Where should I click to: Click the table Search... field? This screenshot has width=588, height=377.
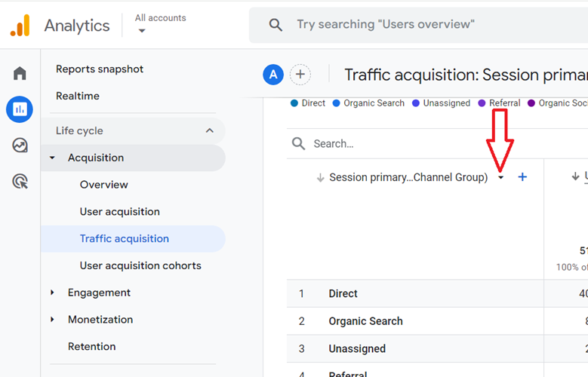[437, 143]
